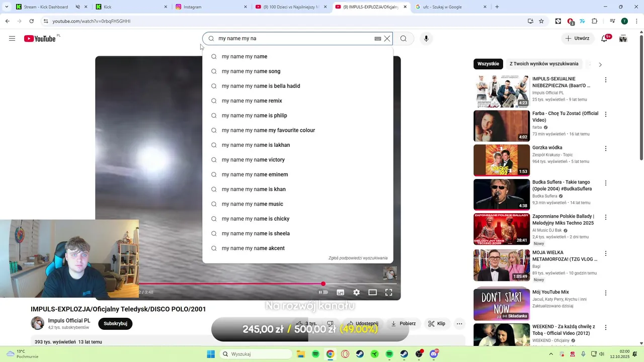Open Mój YouTube Mix playlist thumbnail
This screenshot has height=362, width=644.
pyautogui.click(x=502, y=304)
